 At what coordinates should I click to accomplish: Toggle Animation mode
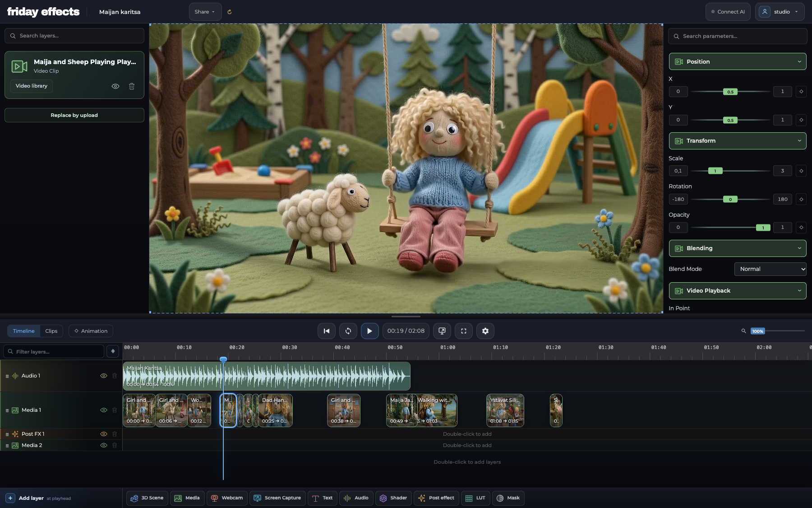click(x=91, y=331)
